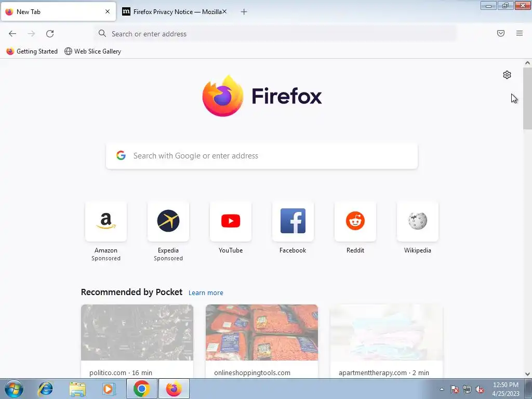The width and height of the screenshot is (532, 399).
Task: Open the onlineshoppingtools.com story thumbnail
Action: (x=262, y=332)
